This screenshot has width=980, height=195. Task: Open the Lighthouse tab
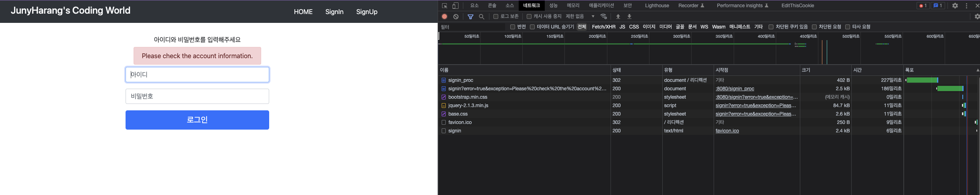click(x=657, y=6)
